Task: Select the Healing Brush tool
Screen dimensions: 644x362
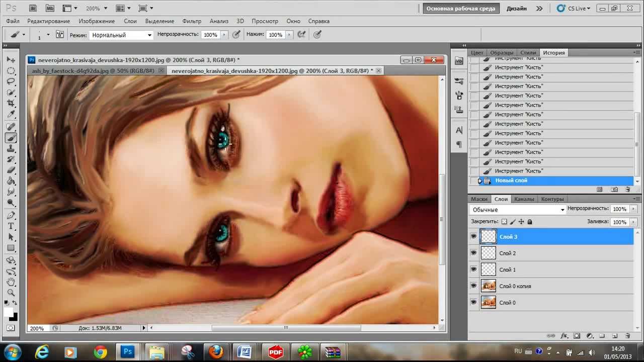Action: pos(11,127)
